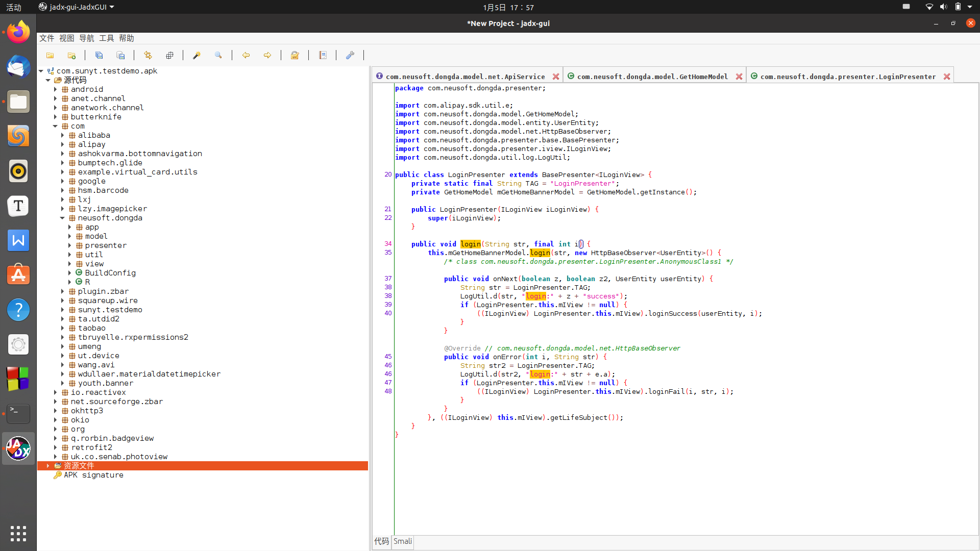Click BasePresenter in class declaration
The image size is (980, 551).
tap(568, 174)
